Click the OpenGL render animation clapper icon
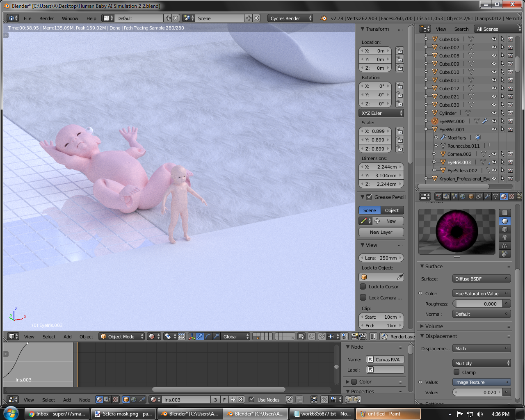 point(363,336)
